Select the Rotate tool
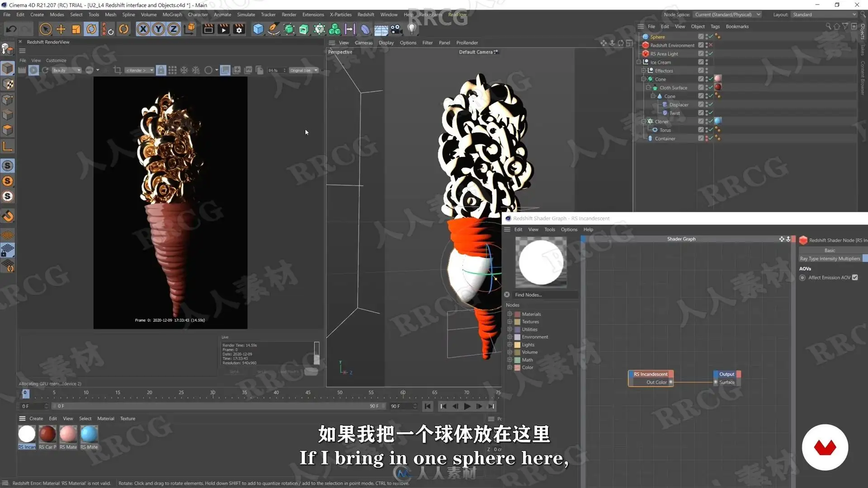This screenshot has height=488, width=868. [91, 29]
